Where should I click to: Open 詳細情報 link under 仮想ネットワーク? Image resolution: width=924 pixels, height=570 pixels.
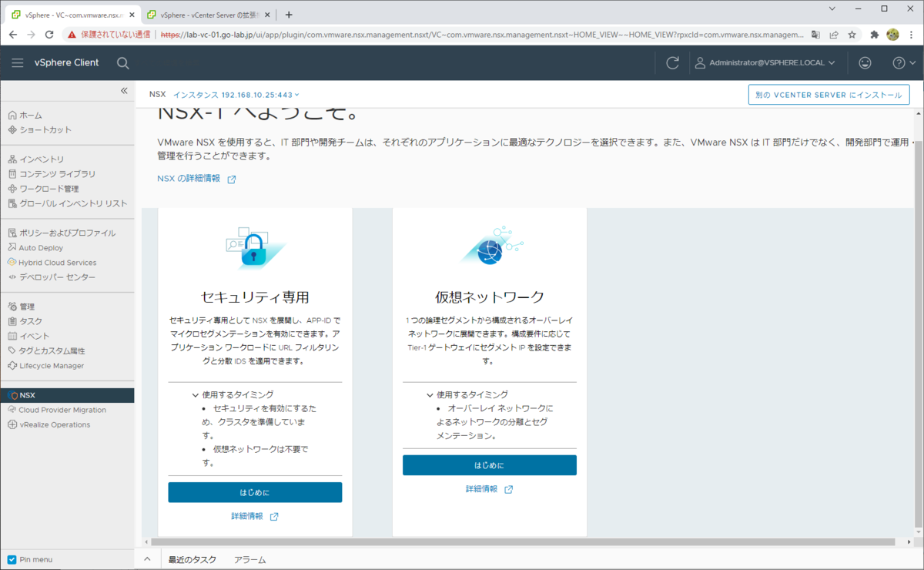point(489,489)
